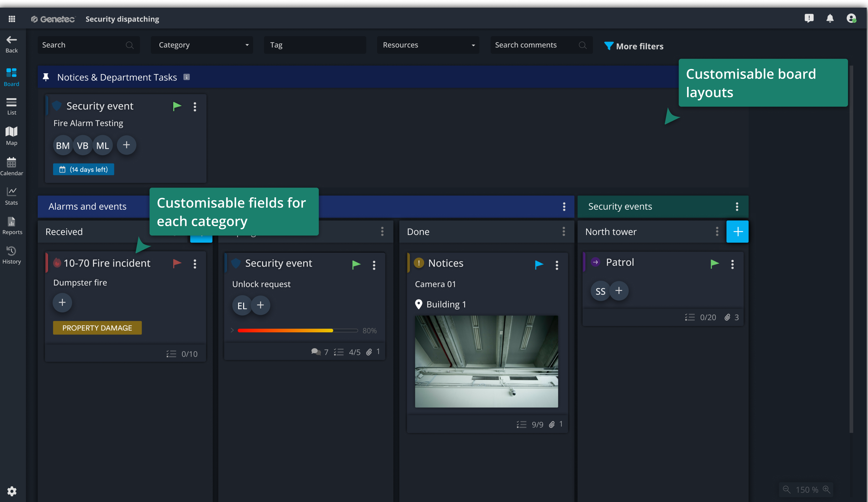The width and height of the screenshot is (868, 502).
Task: Open Security events board options menu
Action: point(737,207)
